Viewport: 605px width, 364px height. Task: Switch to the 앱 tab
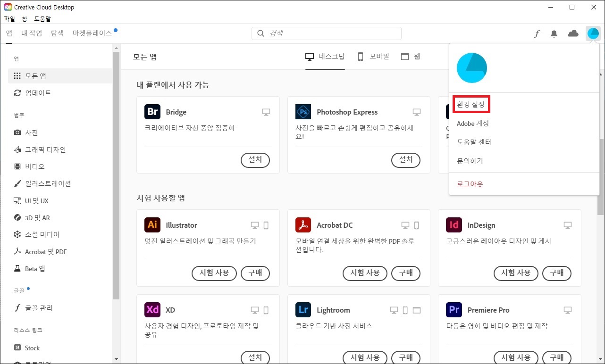pyautogui.click(x=9, y=33)
